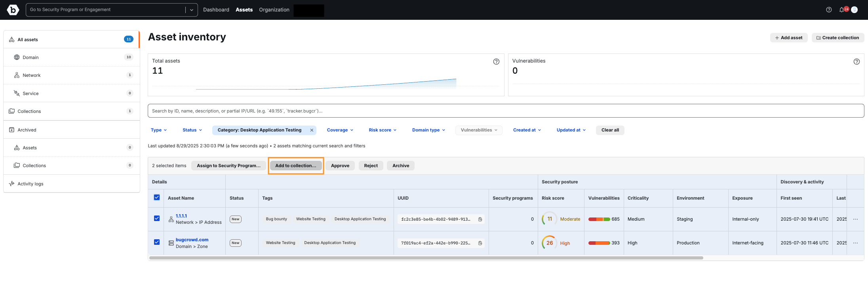Click the domain zone icon beside bugcrowd.com

(x=171, y=243)
